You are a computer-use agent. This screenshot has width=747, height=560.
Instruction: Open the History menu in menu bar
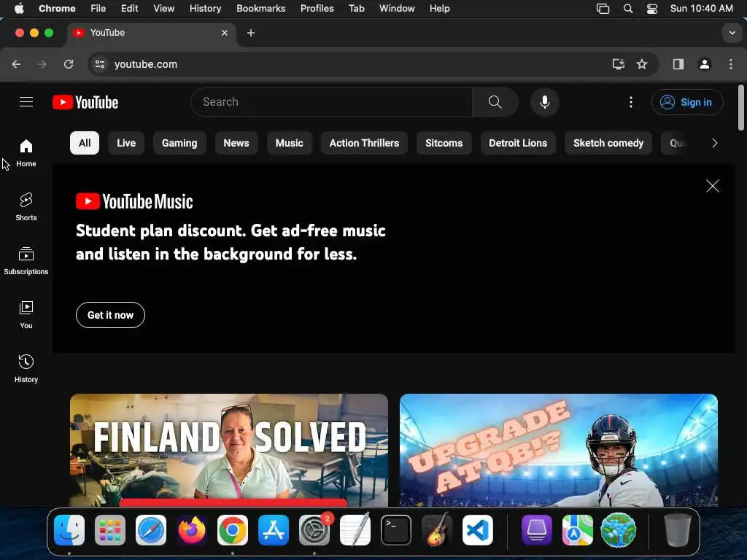coord(205,8)
